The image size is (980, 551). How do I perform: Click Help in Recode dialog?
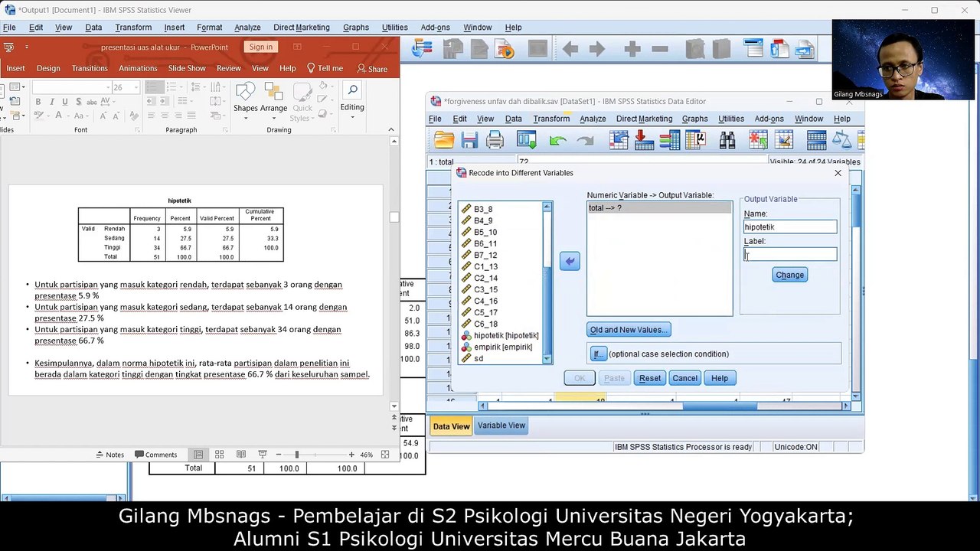pyautogui.click(x=720, y=378)
